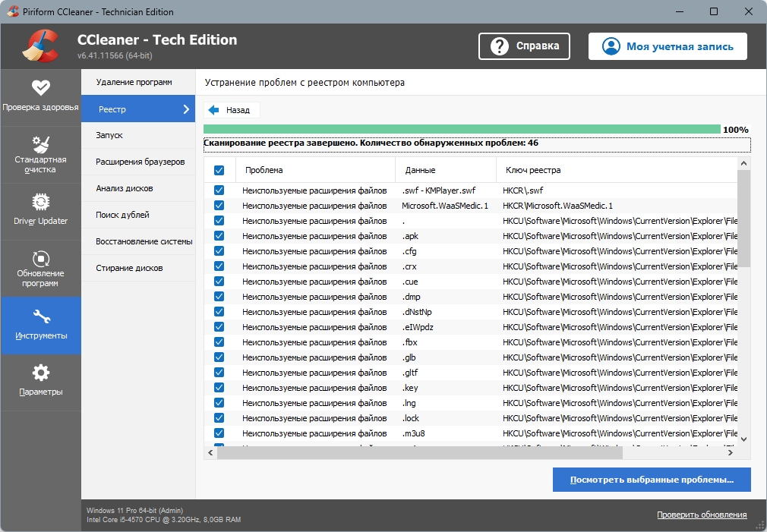The height and width of the screenshot is (532, 767).
Task: Open the Обновление программ icon
Action: (x=40, y=258)
